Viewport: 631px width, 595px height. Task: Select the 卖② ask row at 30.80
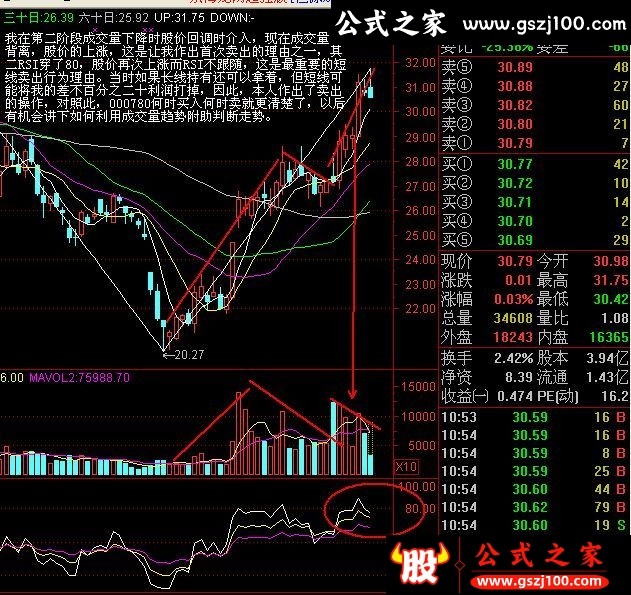pos(534,124)
